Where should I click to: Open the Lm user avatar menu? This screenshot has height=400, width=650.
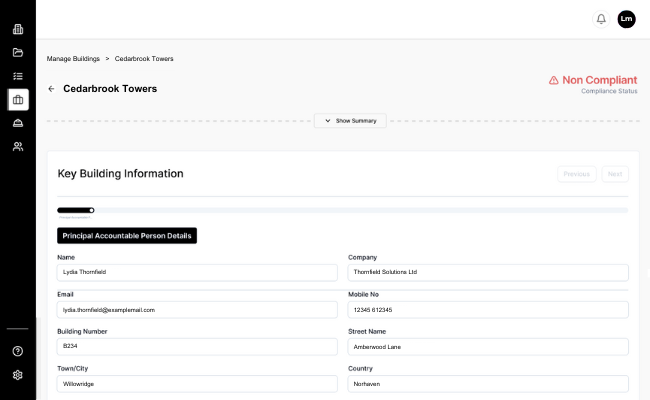(x=626, y=19)
